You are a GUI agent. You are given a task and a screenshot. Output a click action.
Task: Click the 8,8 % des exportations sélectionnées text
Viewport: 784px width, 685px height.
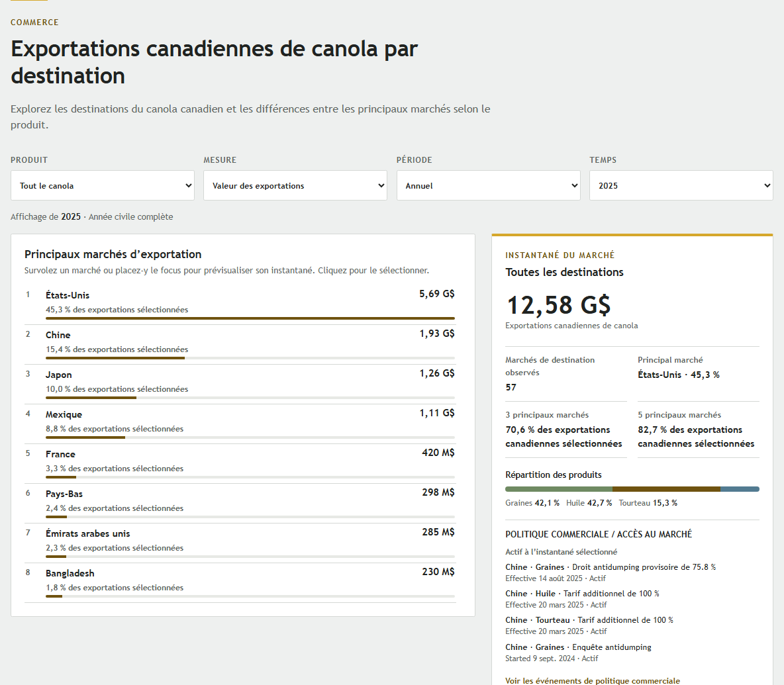pos(115,429)
